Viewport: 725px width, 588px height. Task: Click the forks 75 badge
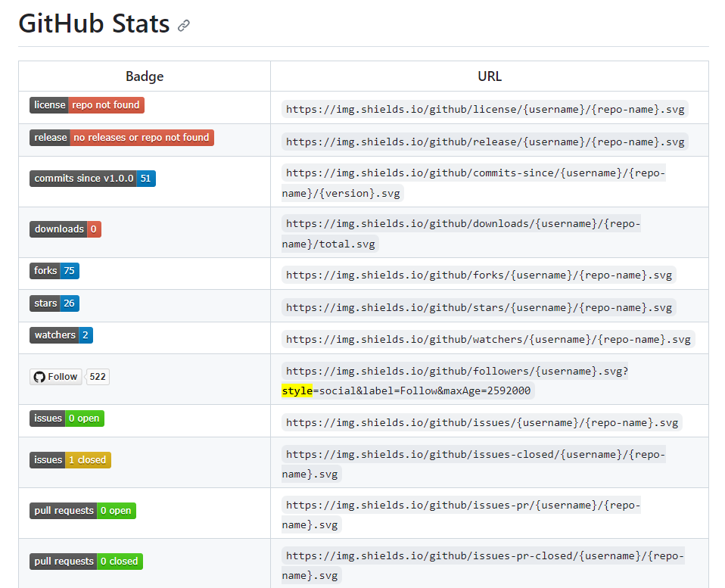[x=54, y=270]
